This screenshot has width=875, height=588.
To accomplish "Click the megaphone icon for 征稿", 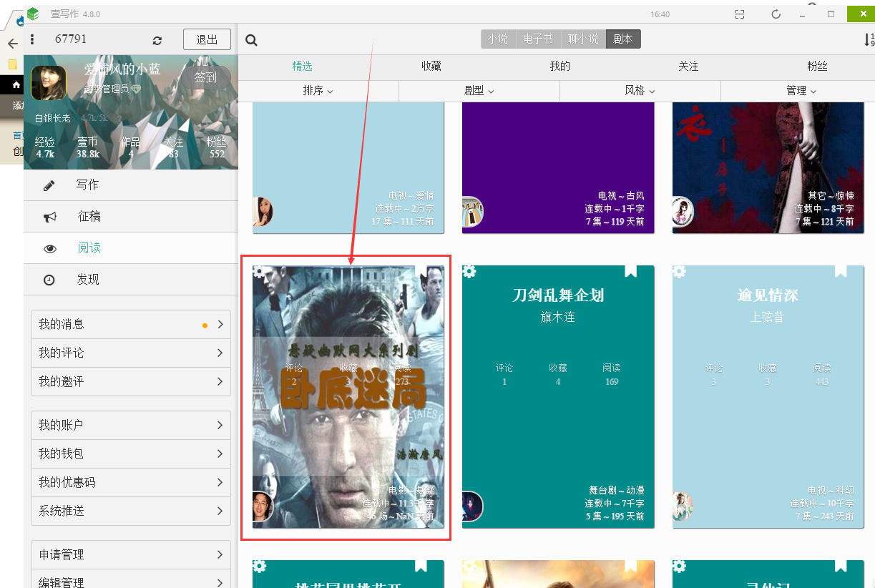I will [49, 217].
